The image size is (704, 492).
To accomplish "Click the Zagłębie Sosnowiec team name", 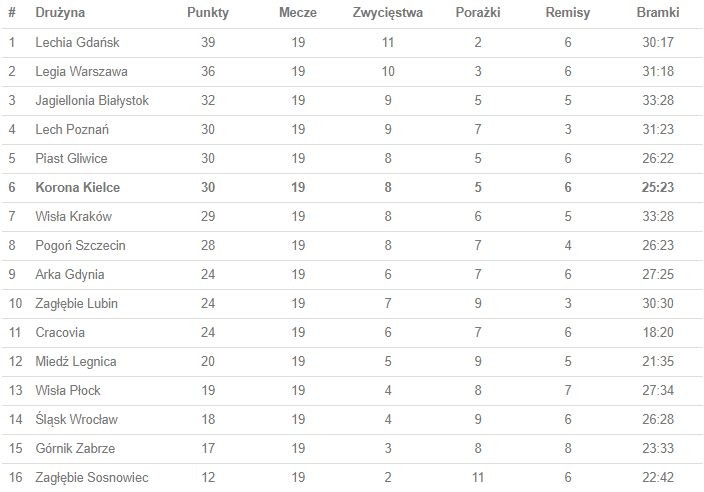I will 92,478.
